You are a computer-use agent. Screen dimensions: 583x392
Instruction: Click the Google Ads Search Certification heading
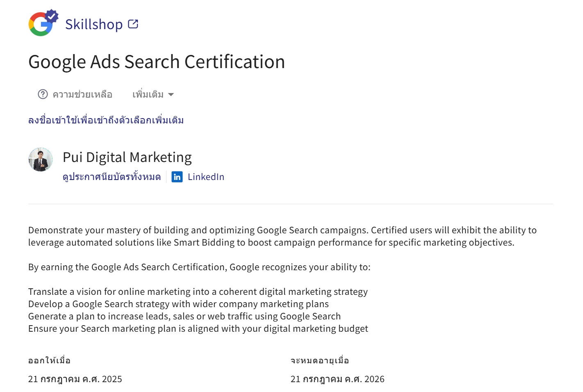(157, 62)
